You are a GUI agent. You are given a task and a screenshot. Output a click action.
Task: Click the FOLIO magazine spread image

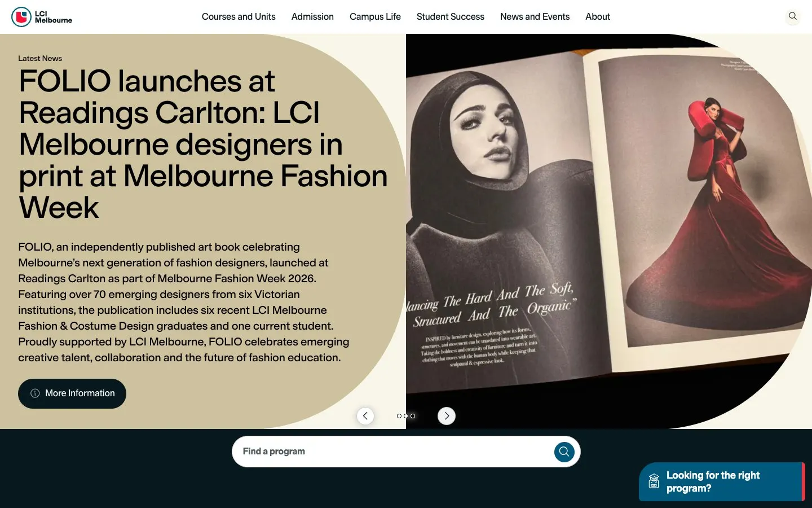point(609,231)
